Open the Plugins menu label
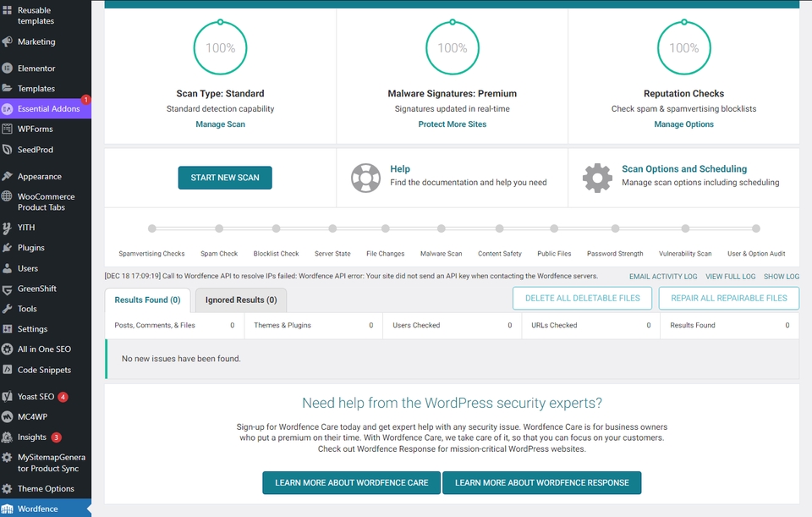 click(x=31, y=248)
